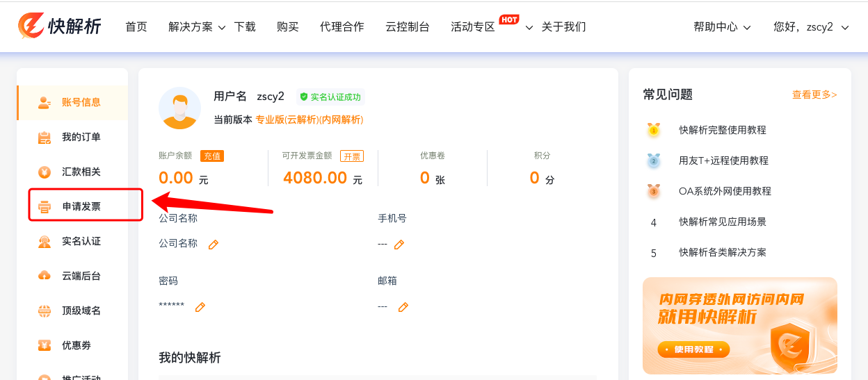The height and width of the screenshot is (380, 868).
Task: Click the pencil icon beside 公司名称
Action: tap(214, 245)
